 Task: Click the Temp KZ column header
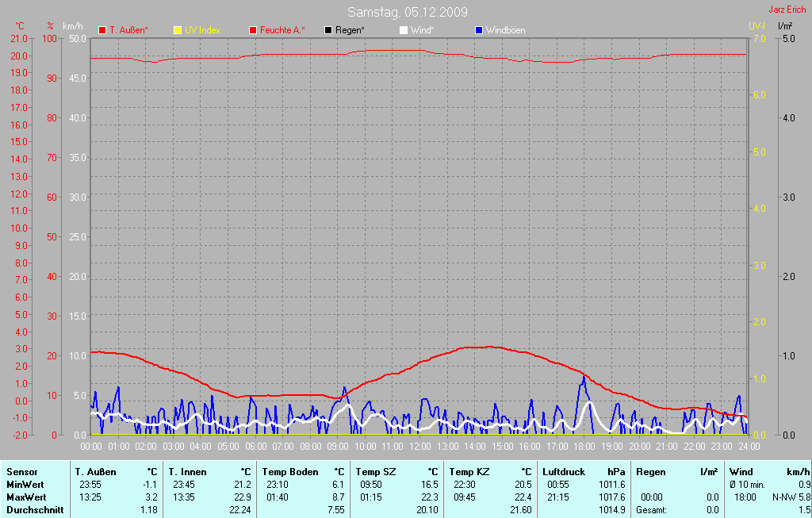[471, 472]
